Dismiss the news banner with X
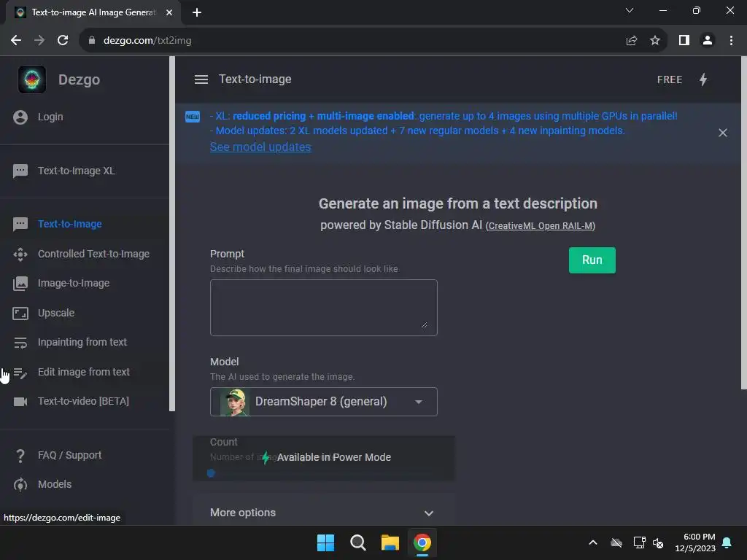This screenshot has width=747, height=560. tap(722, 133)
